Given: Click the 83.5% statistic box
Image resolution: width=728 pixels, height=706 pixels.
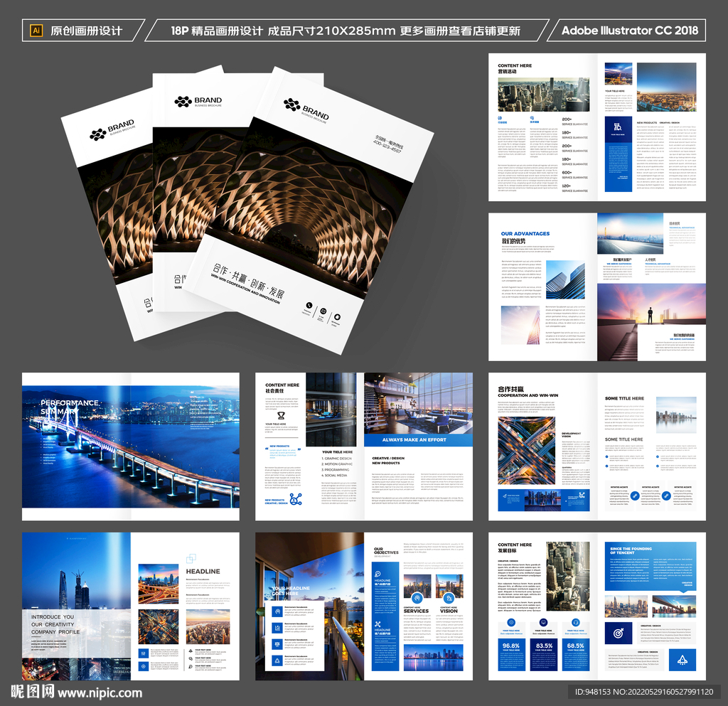Looking at the screenshot, I should click(x=544, y=655).
